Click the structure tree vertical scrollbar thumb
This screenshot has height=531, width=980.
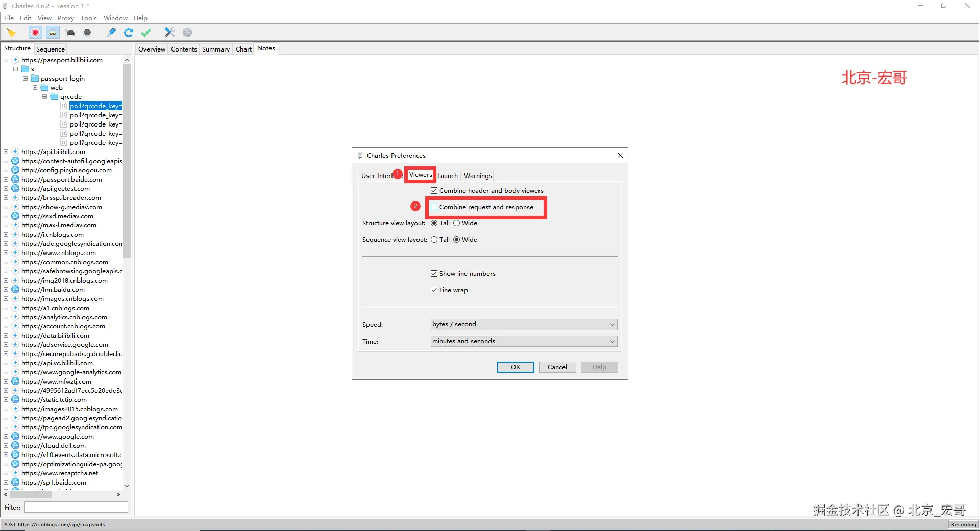127,161
